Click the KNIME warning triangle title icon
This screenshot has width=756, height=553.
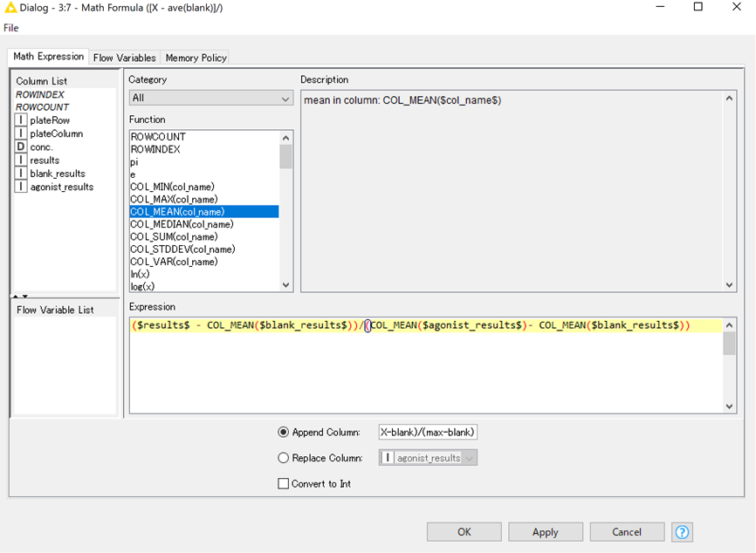pos(10,7)
